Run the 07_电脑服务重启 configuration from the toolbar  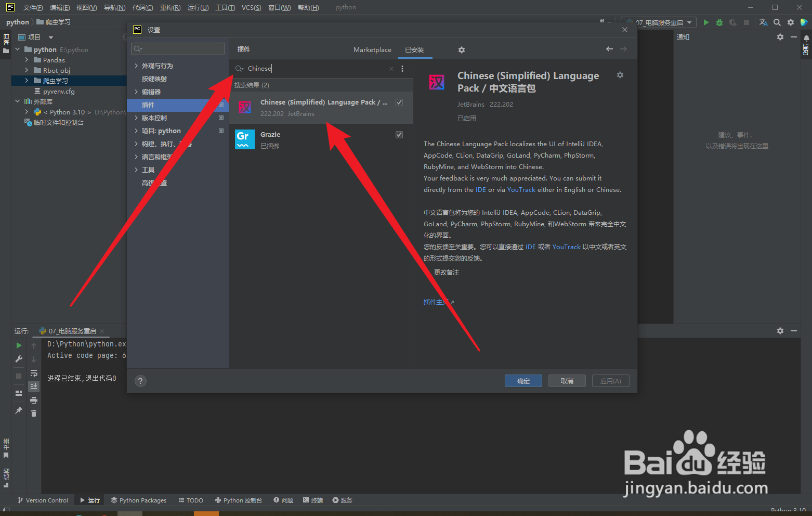coord(706,22)
